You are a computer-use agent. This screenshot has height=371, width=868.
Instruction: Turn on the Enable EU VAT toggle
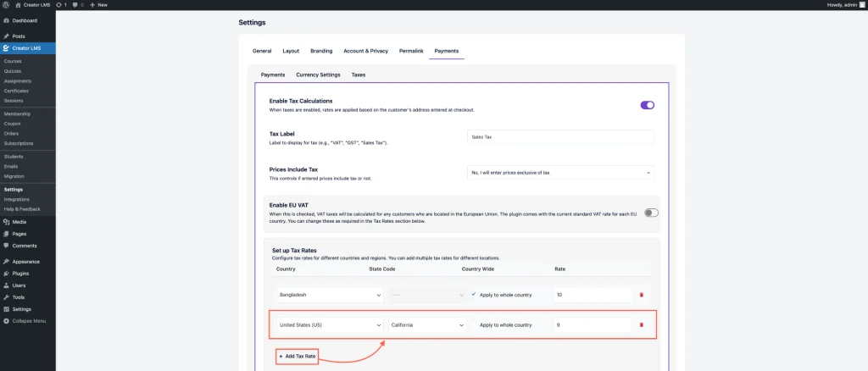650,213
